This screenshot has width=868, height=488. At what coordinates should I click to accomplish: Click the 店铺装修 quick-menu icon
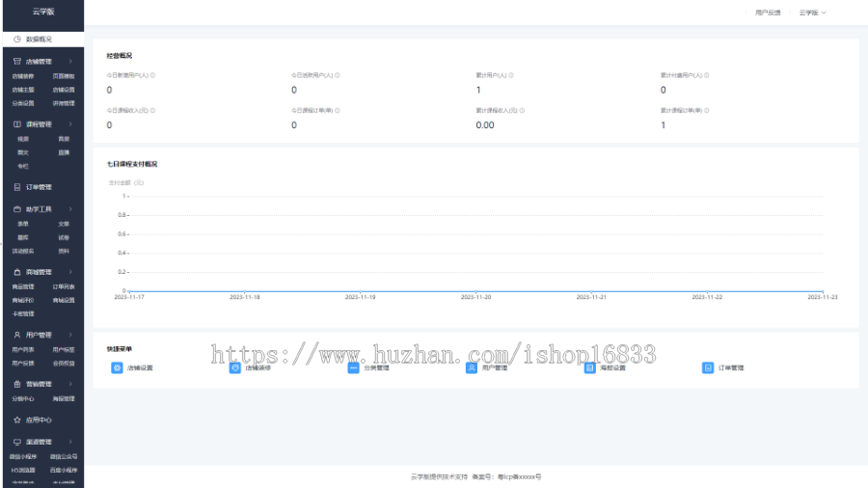[x=235, y=368]
